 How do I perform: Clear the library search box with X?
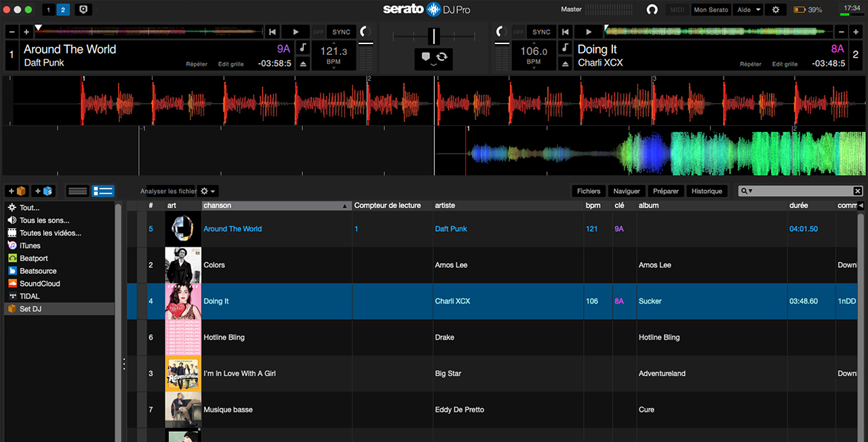(x=858, y=191)
